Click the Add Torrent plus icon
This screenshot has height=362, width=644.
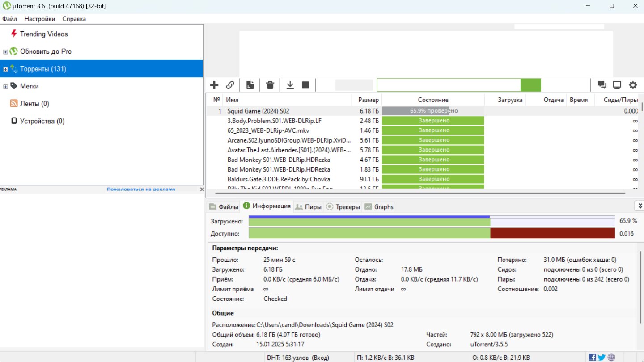click(214, 85)
